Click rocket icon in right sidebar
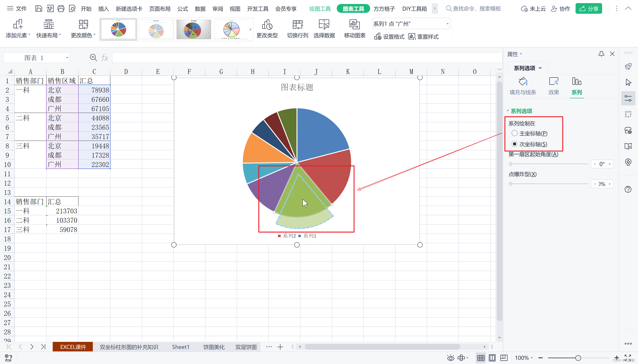This screenshot has height=364, width=638. tap(628, 66)
